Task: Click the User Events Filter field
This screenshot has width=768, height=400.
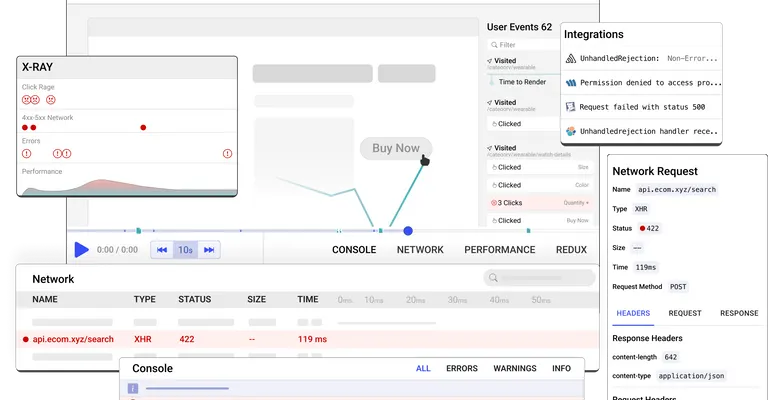Action: click(520, 45)
